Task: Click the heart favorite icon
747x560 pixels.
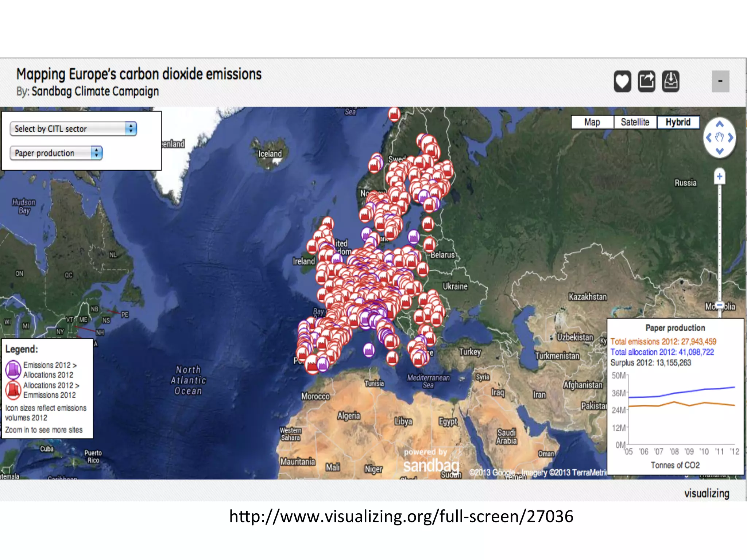Action: 622,81
